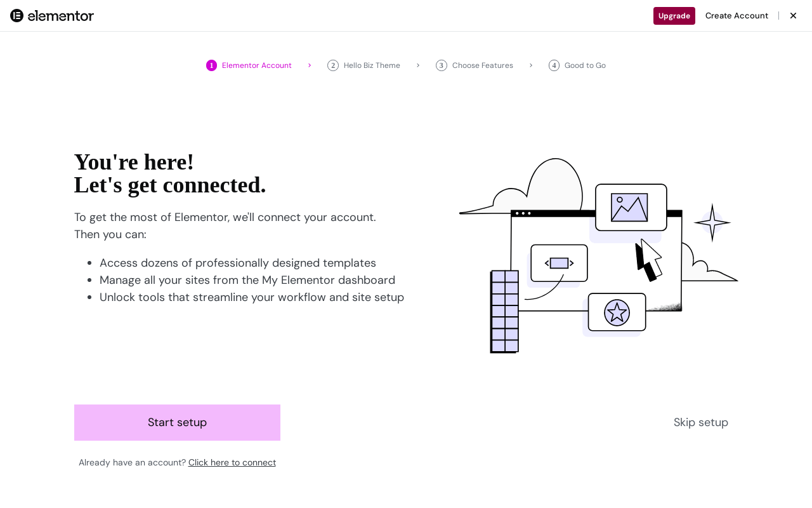This screenshot has width=812, height=508.
Task: Click the cursor arrow in illustration
Action: click(x=648, y=259)
